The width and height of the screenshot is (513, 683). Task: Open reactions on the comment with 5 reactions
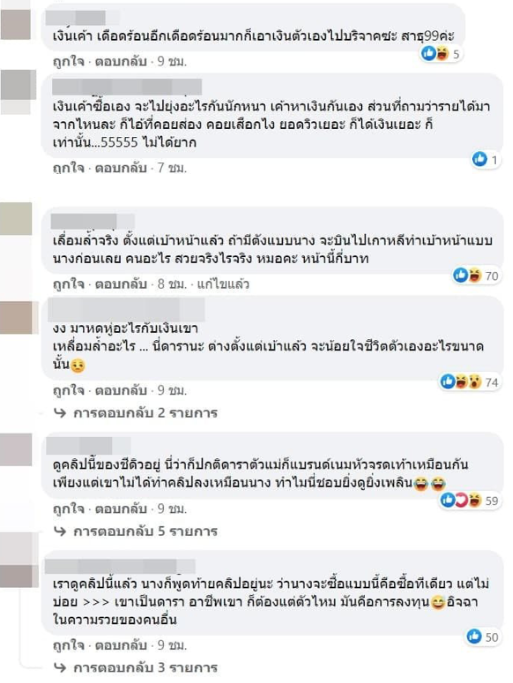pos(440,54)
